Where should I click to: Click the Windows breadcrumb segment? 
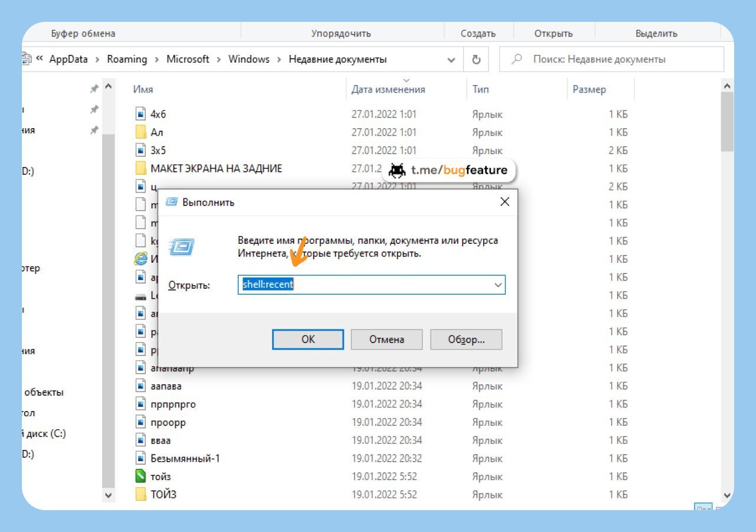point(249,60)
